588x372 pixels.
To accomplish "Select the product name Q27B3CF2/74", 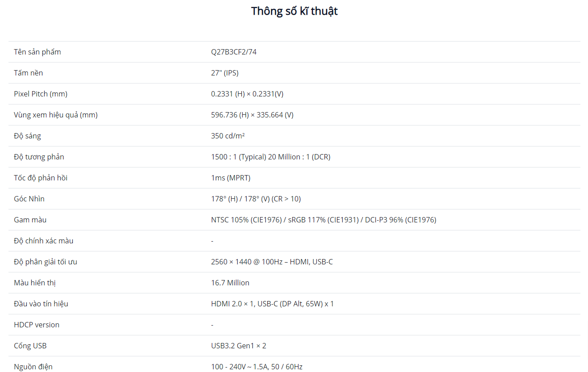I will 234,52.
